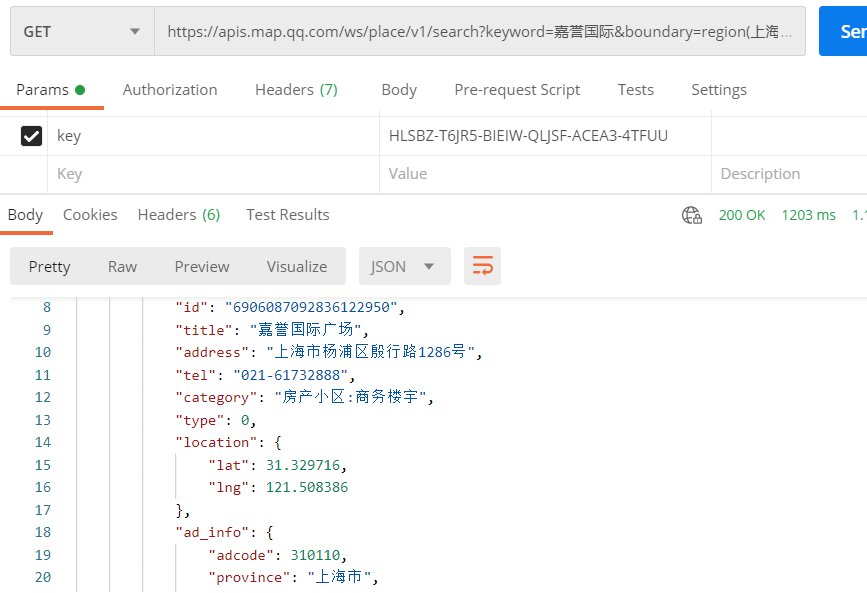Open the Test Results tab
Viewport: 867px width, 593px height.
pyautogui.click(x=288, y=215)
